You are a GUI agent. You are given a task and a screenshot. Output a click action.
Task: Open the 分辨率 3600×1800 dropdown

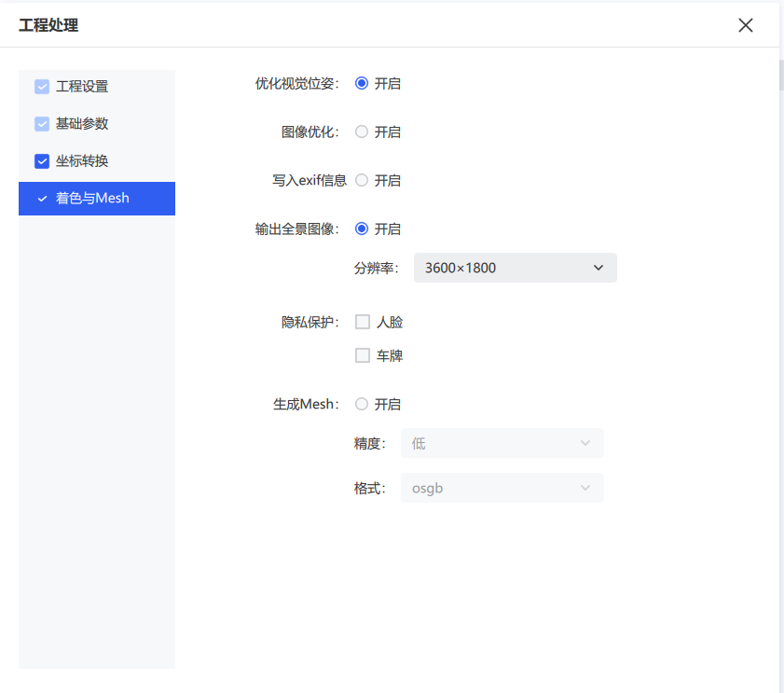(x=515, y=268)
